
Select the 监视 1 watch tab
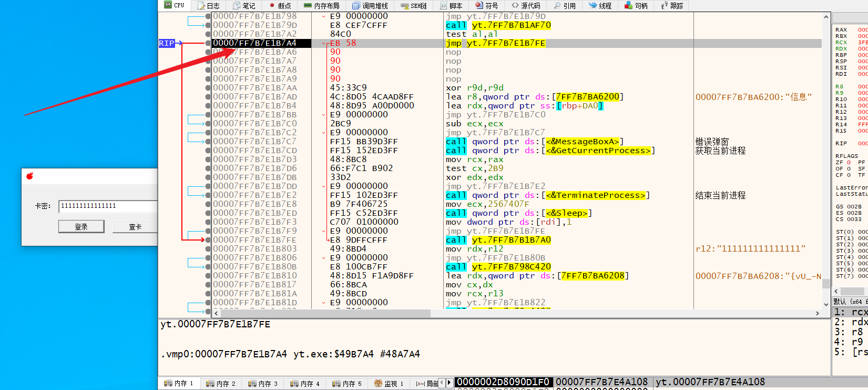pos(389,384)
